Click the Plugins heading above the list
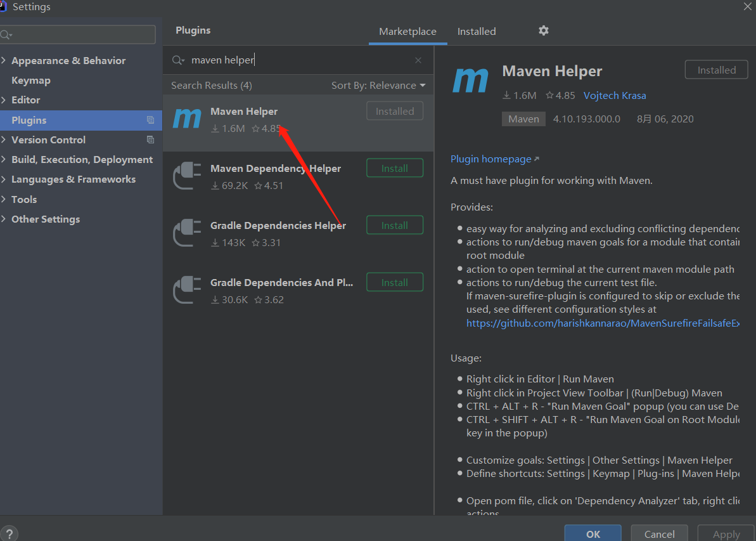The width and height of the screenshot is (756, 541). [193, 30]
